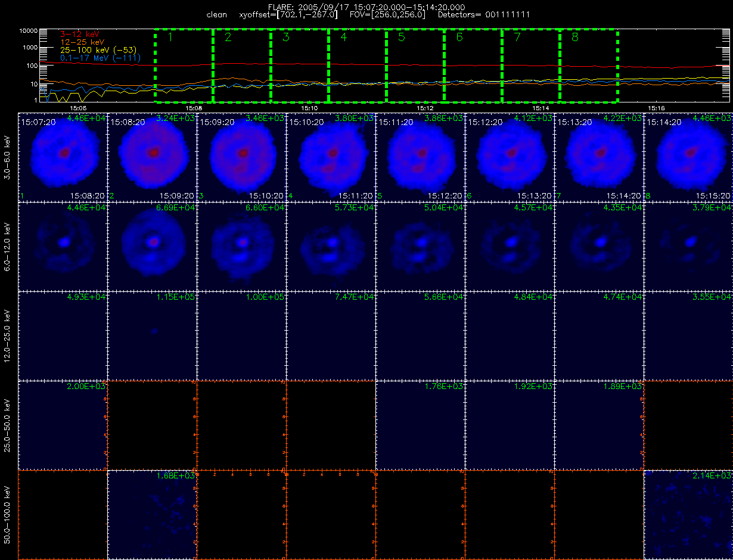Open the 50-100 keV image with peak 1.68E+03
The image size is (733, 560).
pyautogui.click(x=153, y=514)
